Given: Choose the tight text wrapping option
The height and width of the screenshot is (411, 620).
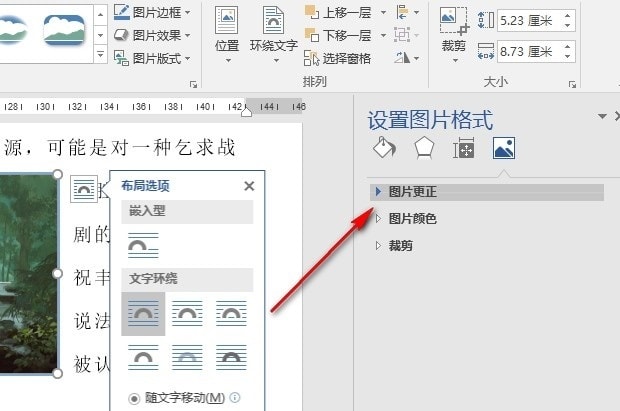Looking at the screenshot, I should 187,314.
